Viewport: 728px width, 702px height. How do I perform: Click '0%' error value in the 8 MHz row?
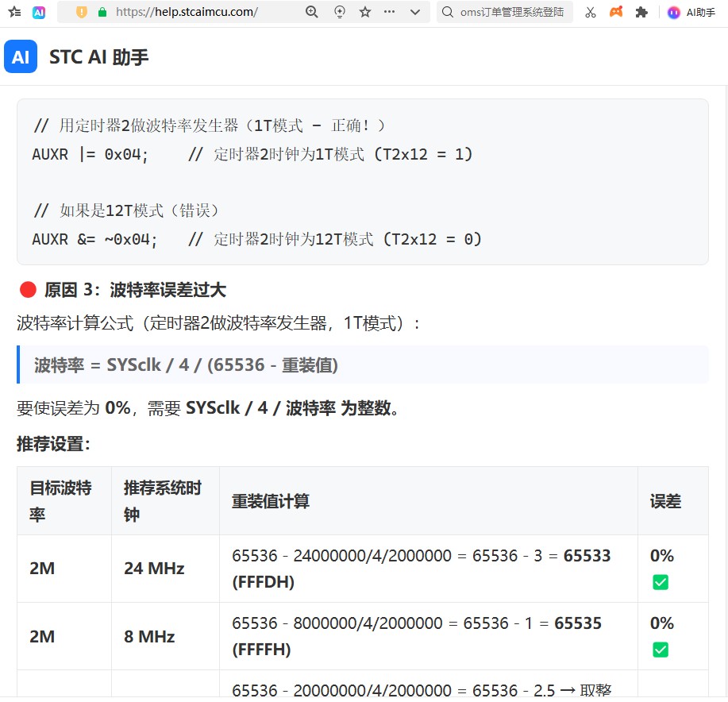[x=661, y=623]
